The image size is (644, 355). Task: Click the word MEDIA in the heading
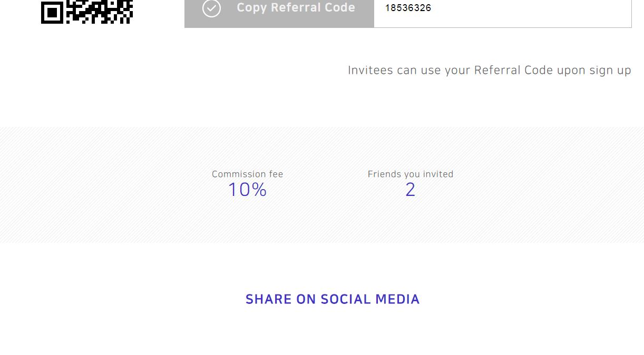pos(397,299)
